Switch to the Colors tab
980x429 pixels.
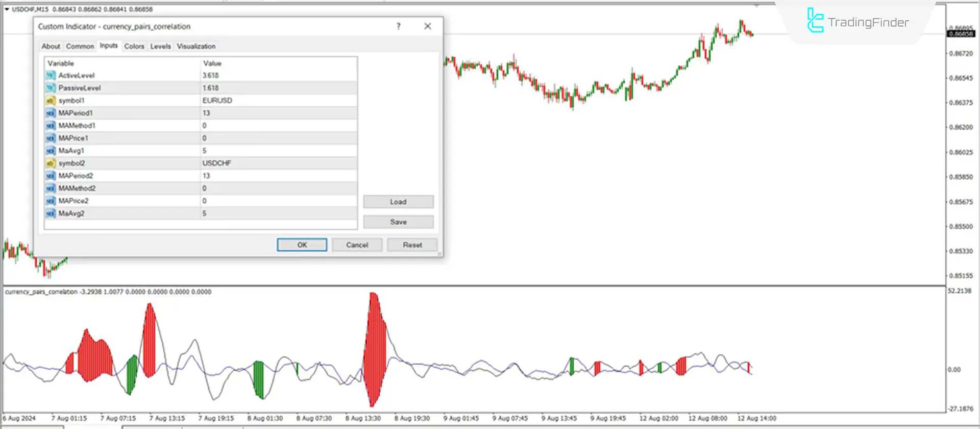point(134,46)
